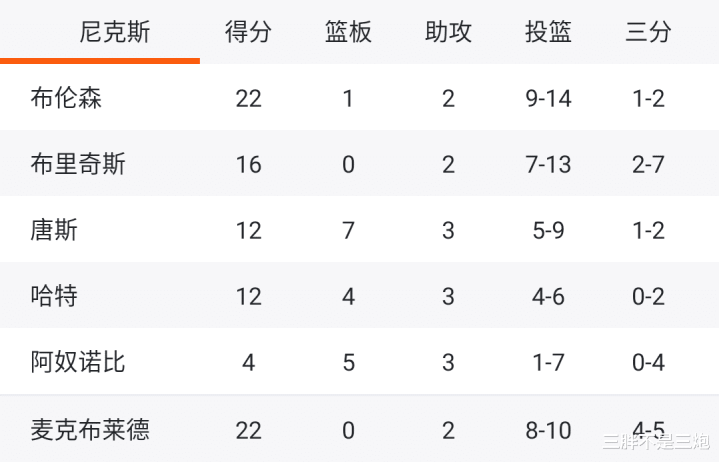Image resolution: width=719 pixels, height=462 pixels.
Task: Open player 阿奴诺比 row
Action: (360, 361)
